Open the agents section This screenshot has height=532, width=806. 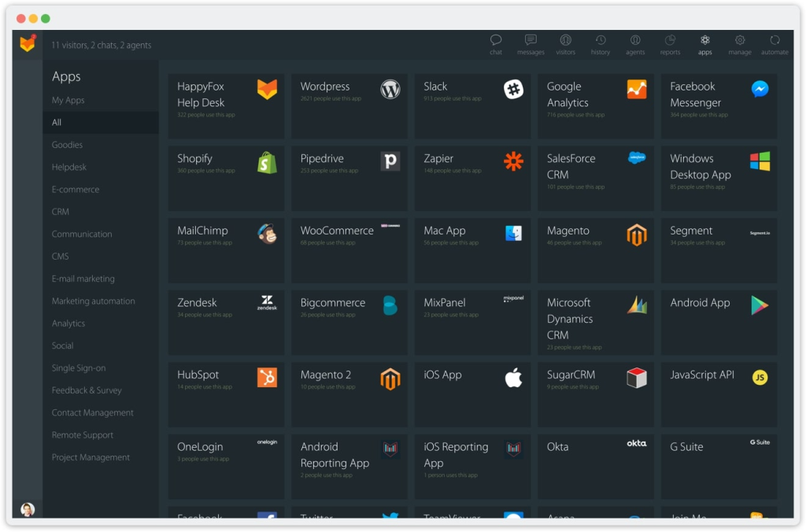tap(635, 43)
